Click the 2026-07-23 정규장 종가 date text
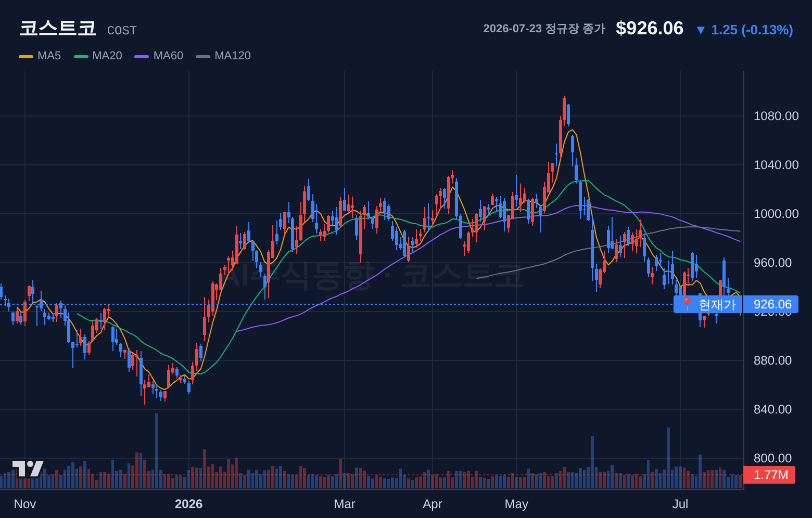The image size is (812, 518). coord(544,29)
